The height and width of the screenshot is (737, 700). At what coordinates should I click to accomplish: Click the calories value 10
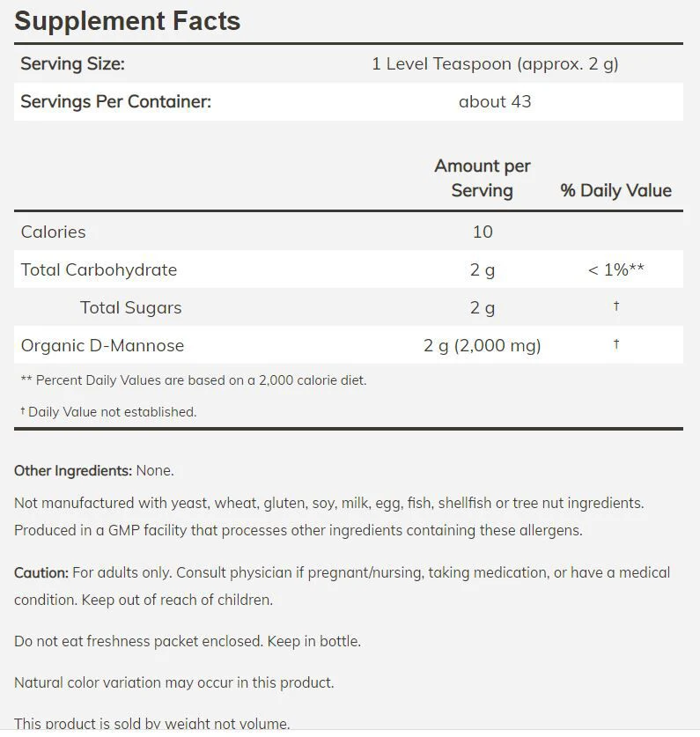point(483,232)
